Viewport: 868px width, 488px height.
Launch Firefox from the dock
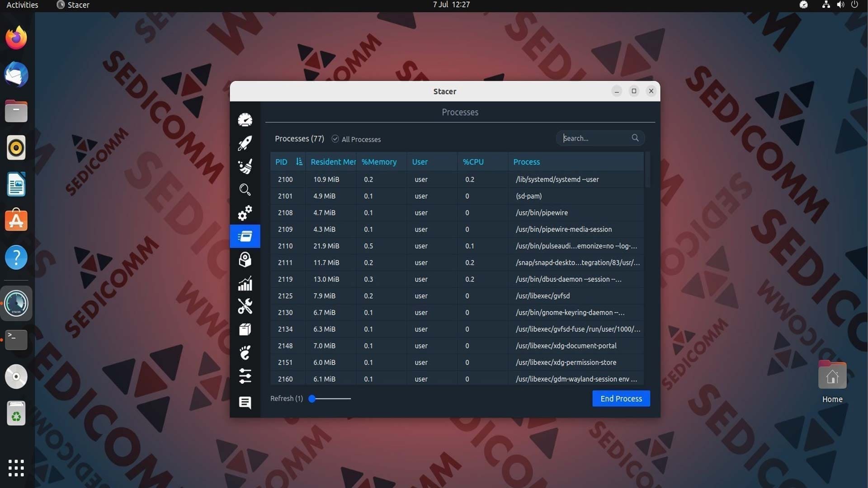coord(16,38)
